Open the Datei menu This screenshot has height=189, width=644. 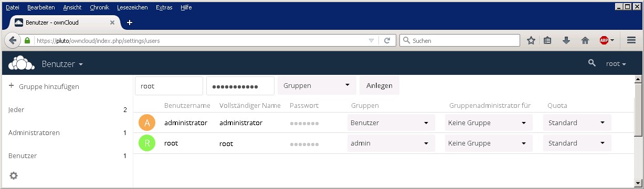tap(12, 7)
